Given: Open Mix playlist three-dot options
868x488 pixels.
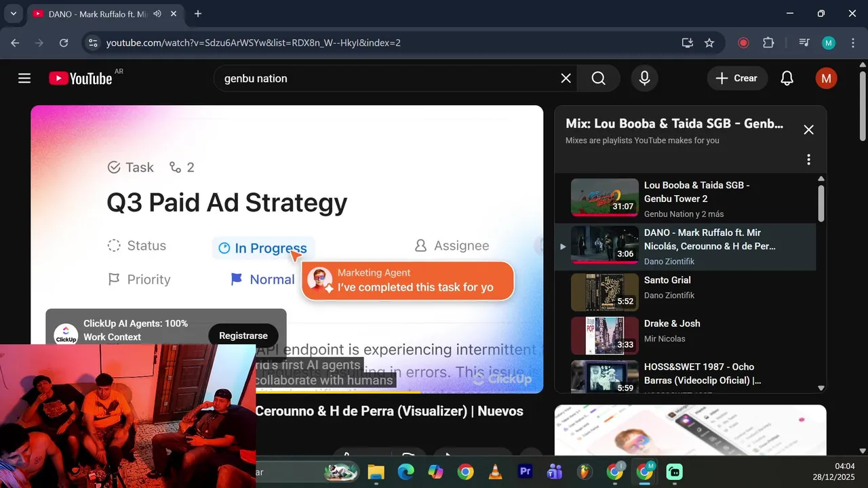Looking at the screenshot, I should [x=808, y=160].
